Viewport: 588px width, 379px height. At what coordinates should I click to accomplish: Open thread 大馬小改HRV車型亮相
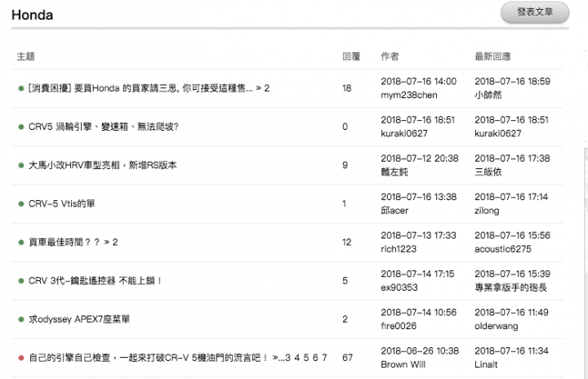coord(102,165)
